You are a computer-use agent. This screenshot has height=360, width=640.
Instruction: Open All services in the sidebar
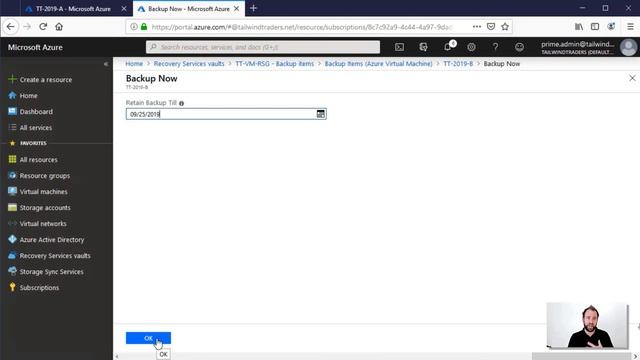tap(30, 128)
